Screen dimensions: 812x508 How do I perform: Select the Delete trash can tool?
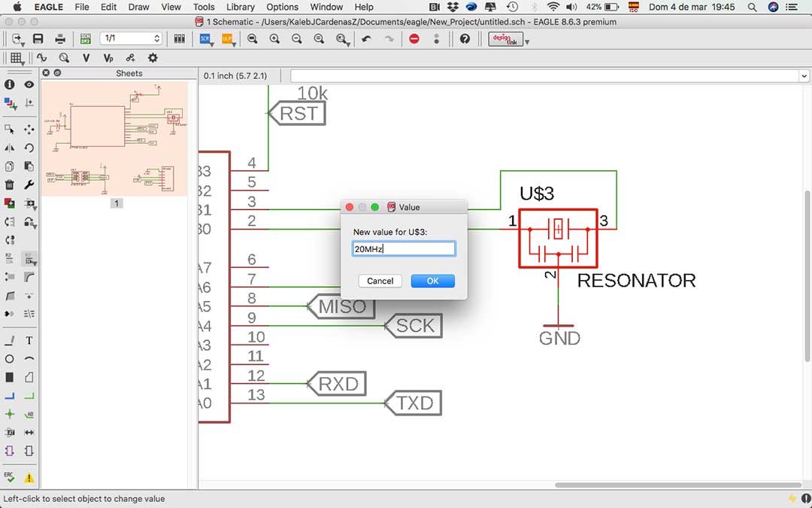9,184
